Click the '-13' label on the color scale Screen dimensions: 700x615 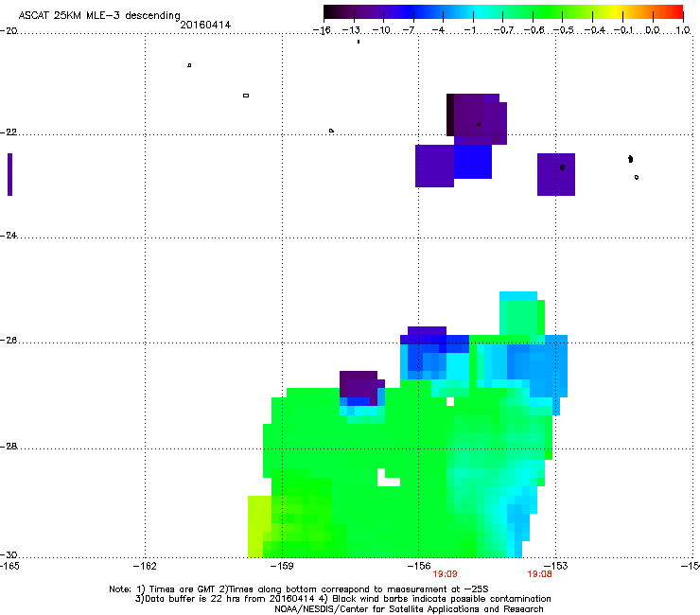[x=351, y=30]
